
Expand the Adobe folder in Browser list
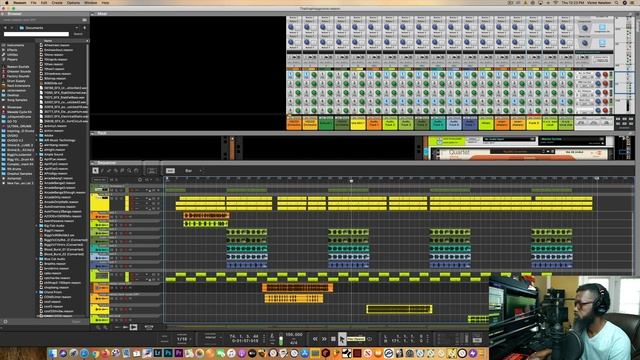tap(37, 136)
